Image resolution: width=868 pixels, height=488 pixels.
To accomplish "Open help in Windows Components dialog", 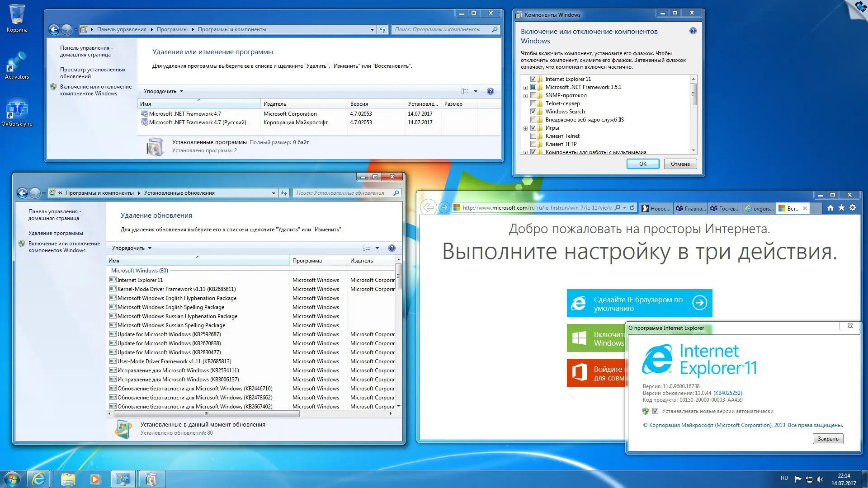I will (x=693, y=31).
